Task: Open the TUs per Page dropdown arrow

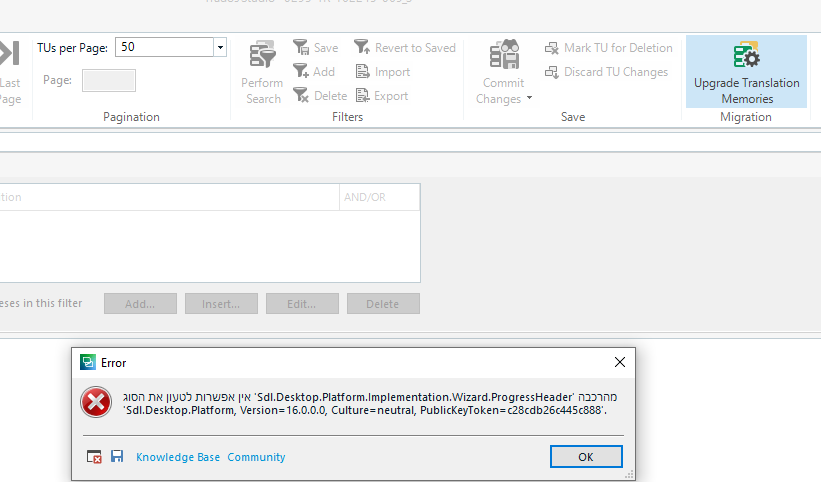Action: [220, 47]
